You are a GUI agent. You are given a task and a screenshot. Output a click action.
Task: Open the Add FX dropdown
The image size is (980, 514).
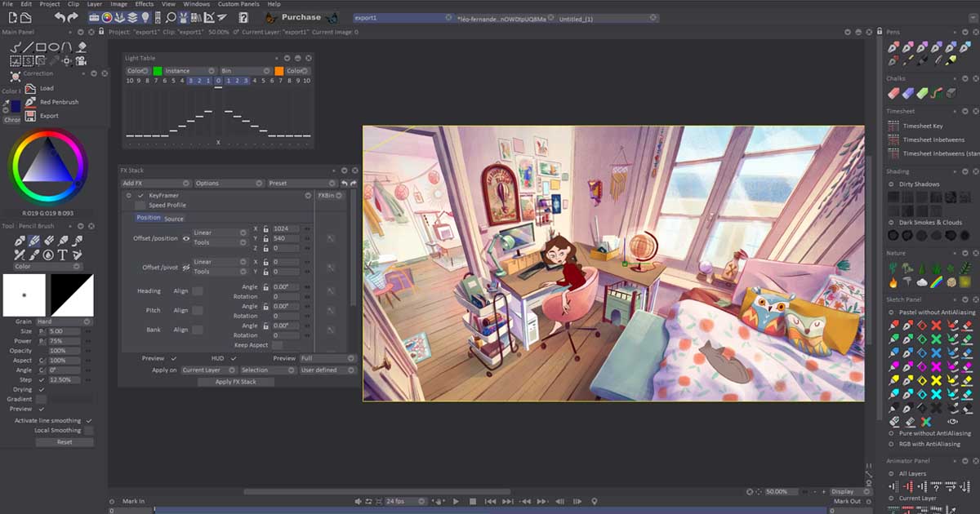click(x=155, y=184)
